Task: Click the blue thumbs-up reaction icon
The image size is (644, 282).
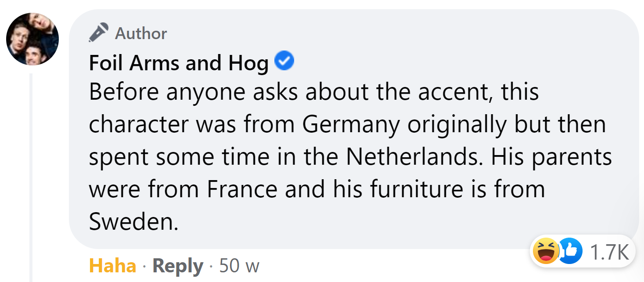Action: pyautogui.click(x=570, y=252)
